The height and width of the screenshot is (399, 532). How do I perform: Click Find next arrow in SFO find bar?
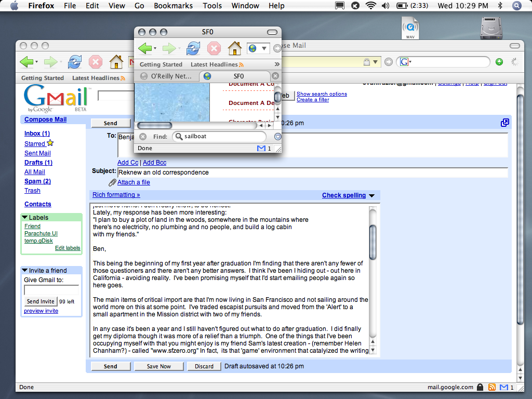tap(277, 137)
